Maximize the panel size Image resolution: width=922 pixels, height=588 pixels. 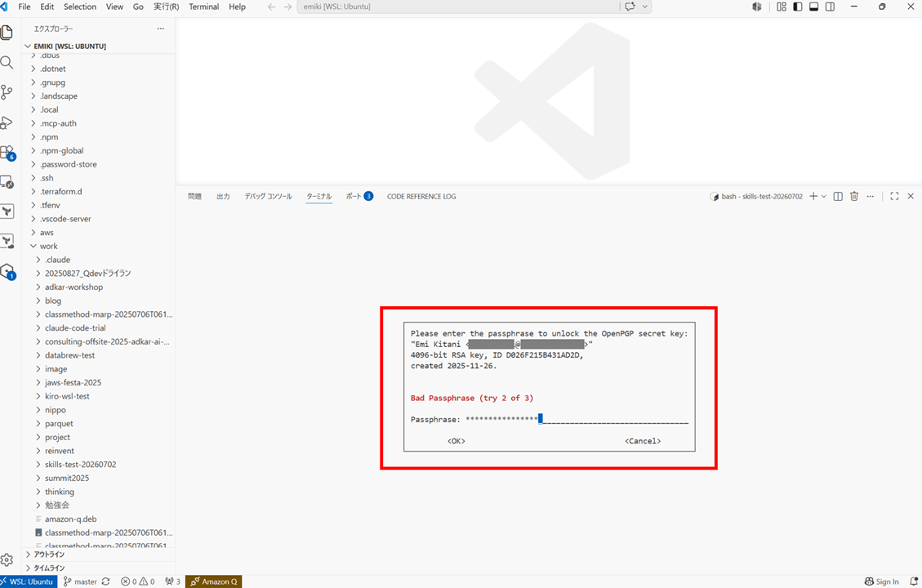(x=894, y=196)
